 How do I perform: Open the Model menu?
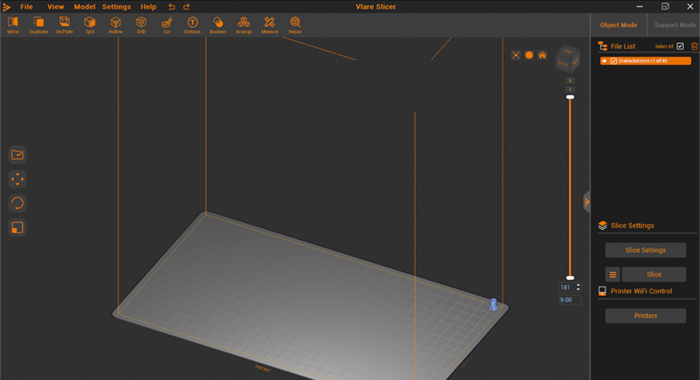[84, 7]
